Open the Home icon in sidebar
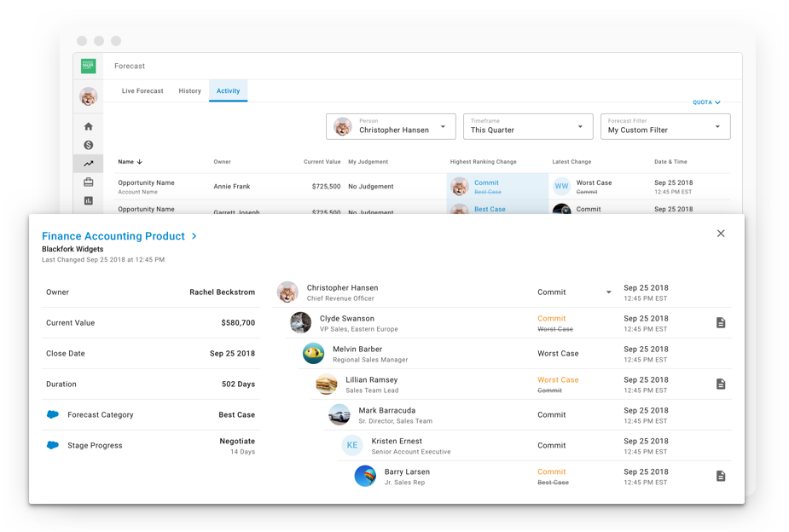789x532 pixels. 89,126
